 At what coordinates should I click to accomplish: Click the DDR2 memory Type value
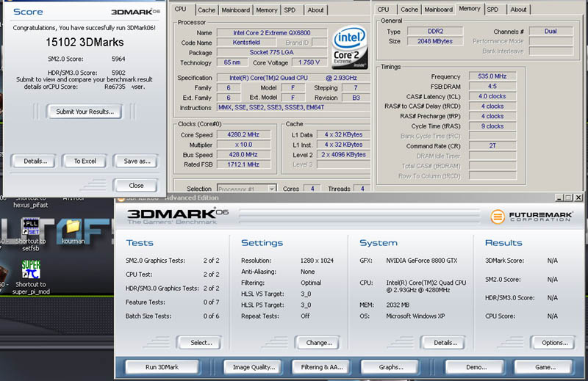[x=435, y=32]
